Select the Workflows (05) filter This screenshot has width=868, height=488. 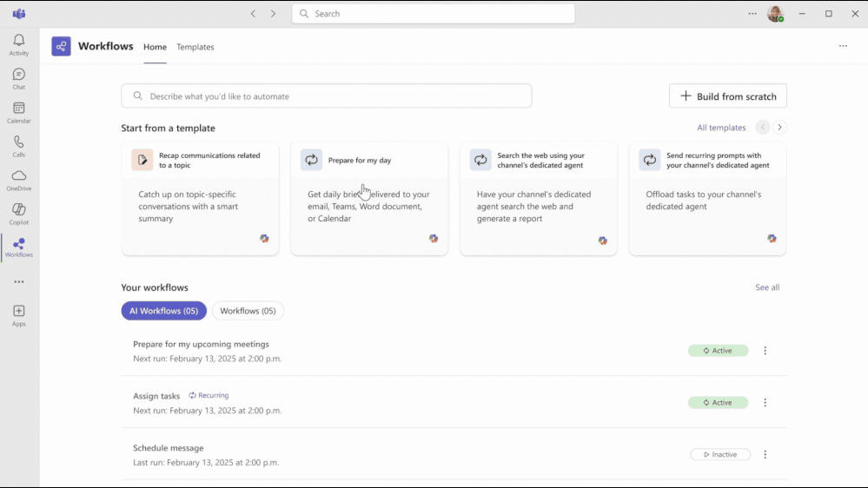pyautogui.click(x=248, y=311)
